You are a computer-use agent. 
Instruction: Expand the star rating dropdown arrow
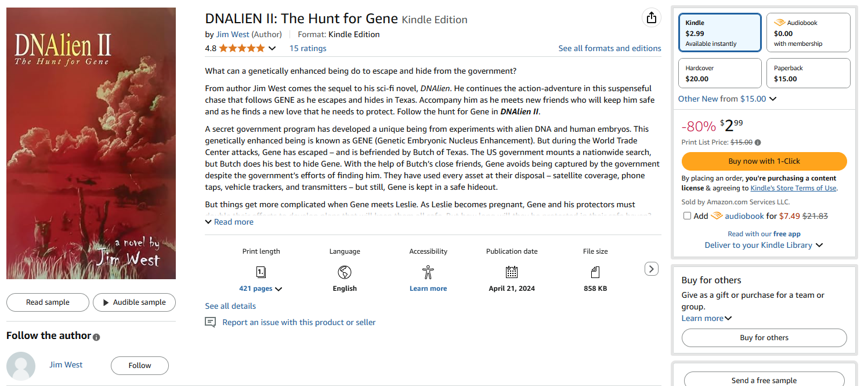point(272,49)
